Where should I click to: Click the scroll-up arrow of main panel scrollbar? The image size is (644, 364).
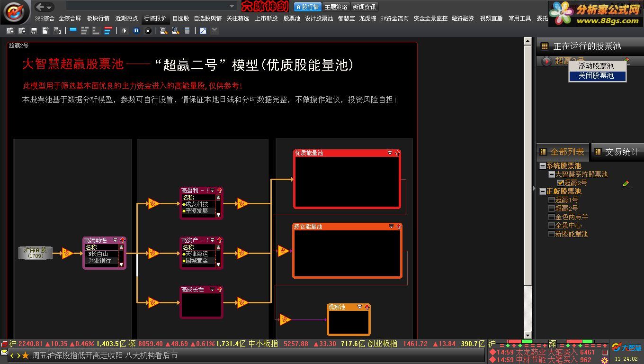[528, 41]
